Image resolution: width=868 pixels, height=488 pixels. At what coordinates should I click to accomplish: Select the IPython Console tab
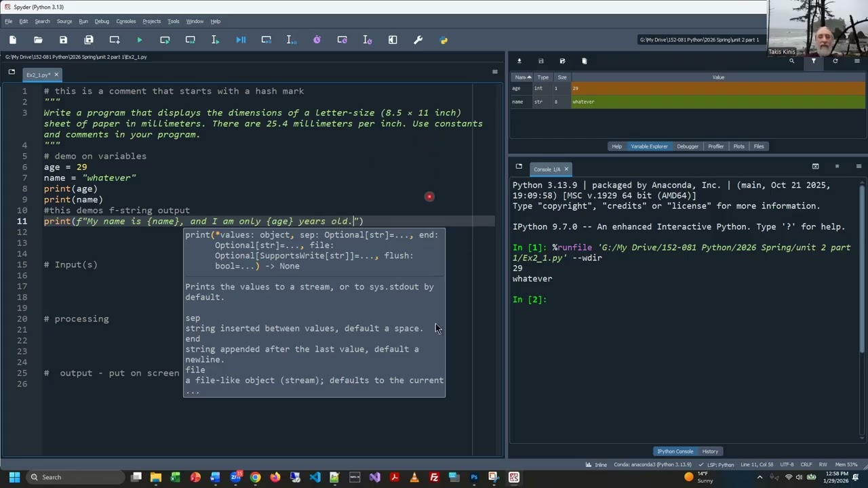pyautogui.click(x=675, y=451)
